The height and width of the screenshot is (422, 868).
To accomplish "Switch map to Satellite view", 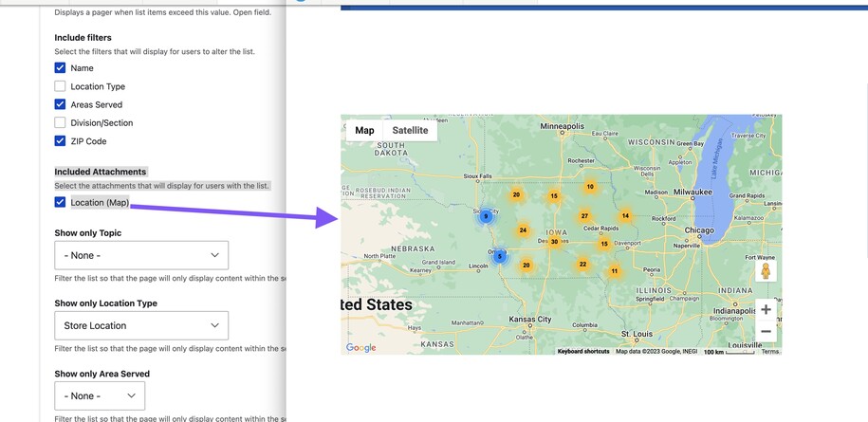I will (410, 130).
